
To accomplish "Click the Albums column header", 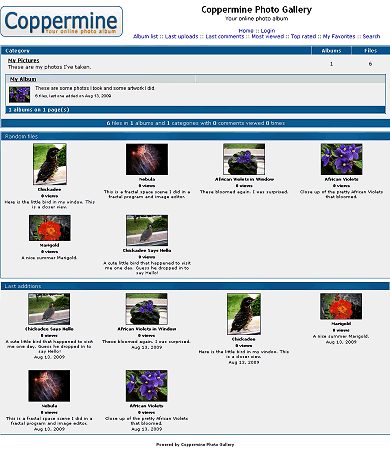I will (x=331, y=51).
